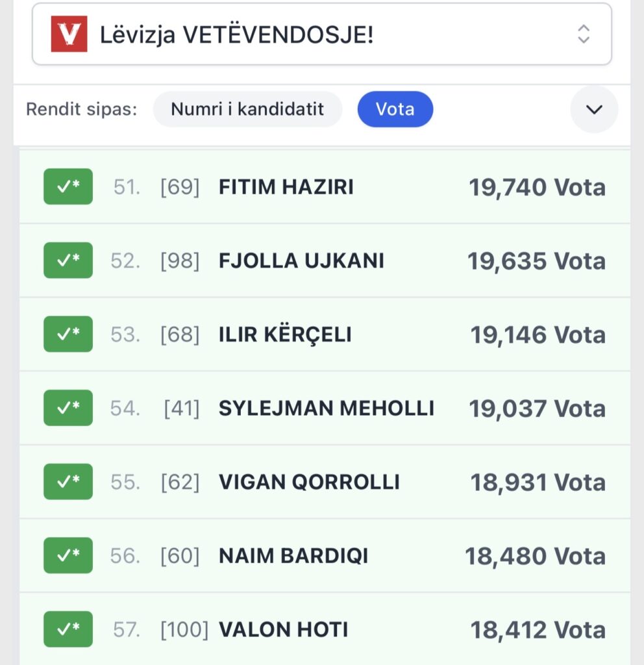644x665 pixels.
Task: Sort candidates by Numri i kandidatit
Action: 247,109
